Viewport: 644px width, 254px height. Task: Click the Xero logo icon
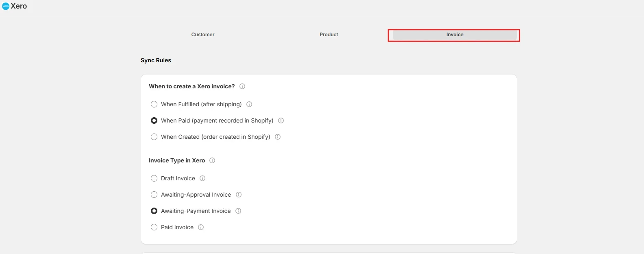point(6,6)
